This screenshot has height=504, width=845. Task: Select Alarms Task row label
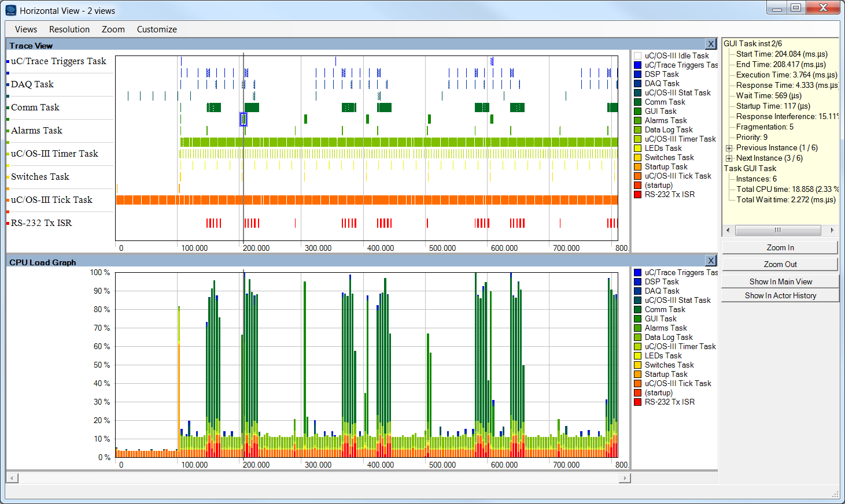point(36,131)
